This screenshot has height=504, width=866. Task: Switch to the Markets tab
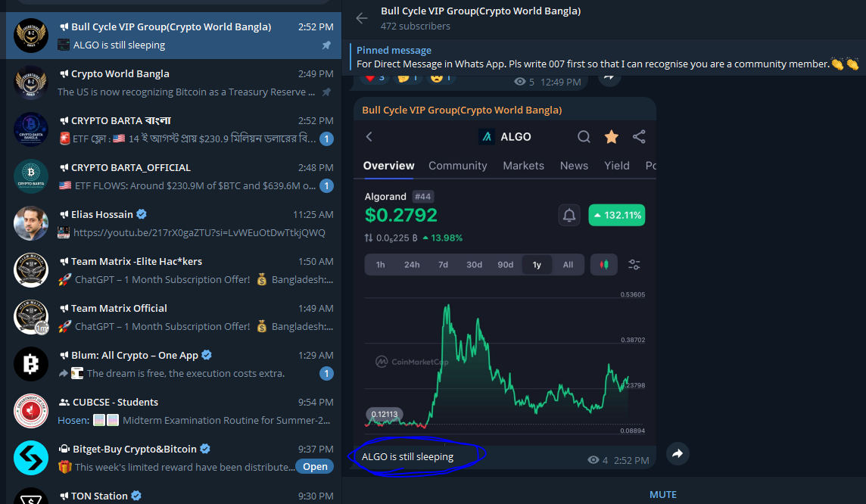[523, 166]
